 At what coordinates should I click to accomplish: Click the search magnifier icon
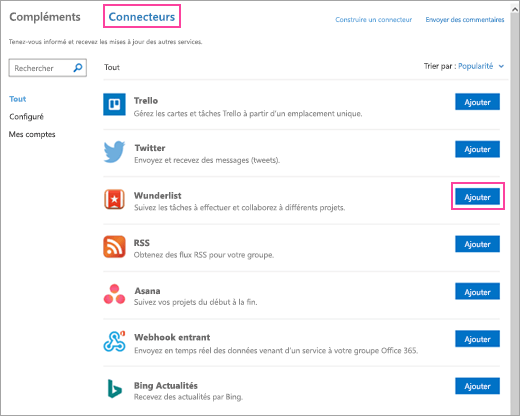click(78, 68)
